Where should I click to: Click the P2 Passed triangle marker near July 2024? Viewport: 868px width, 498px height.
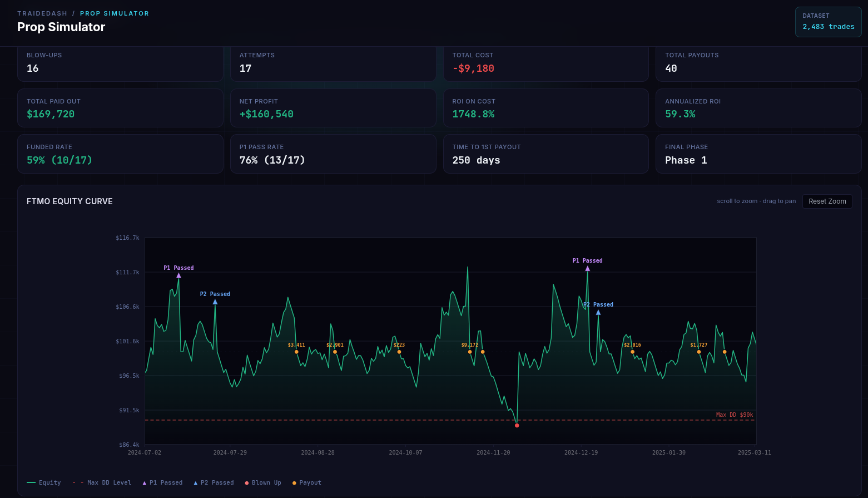pyautogui.click(x=215, y=302)
